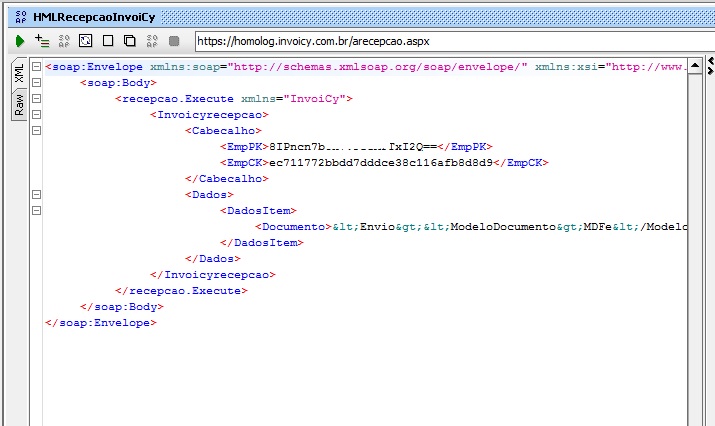Click the editor scrollbar up arrow
715x426 pixels.
click(696, 66)
